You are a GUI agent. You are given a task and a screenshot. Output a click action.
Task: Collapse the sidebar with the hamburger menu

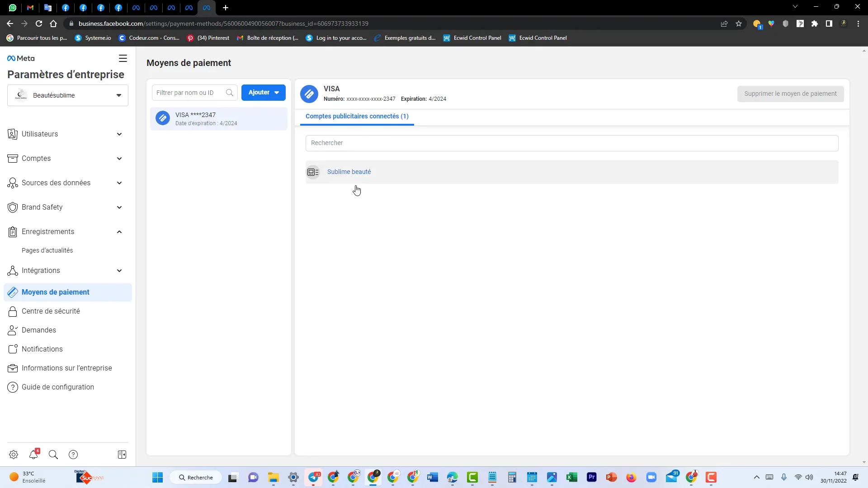[123, 58]
